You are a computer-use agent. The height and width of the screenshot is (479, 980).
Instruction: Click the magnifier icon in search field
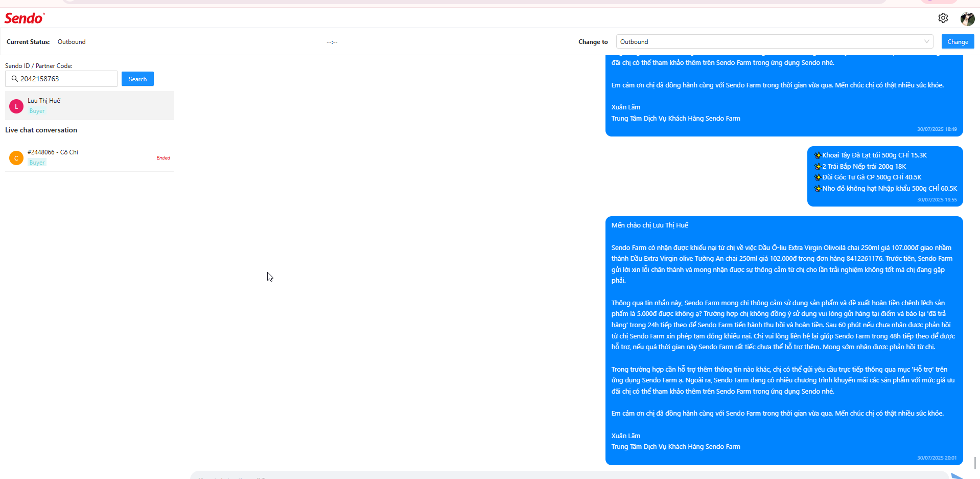[14, 79]
